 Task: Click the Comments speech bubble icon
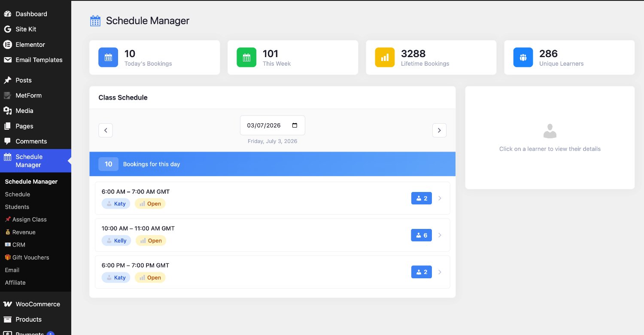click(x=7, y=141)
